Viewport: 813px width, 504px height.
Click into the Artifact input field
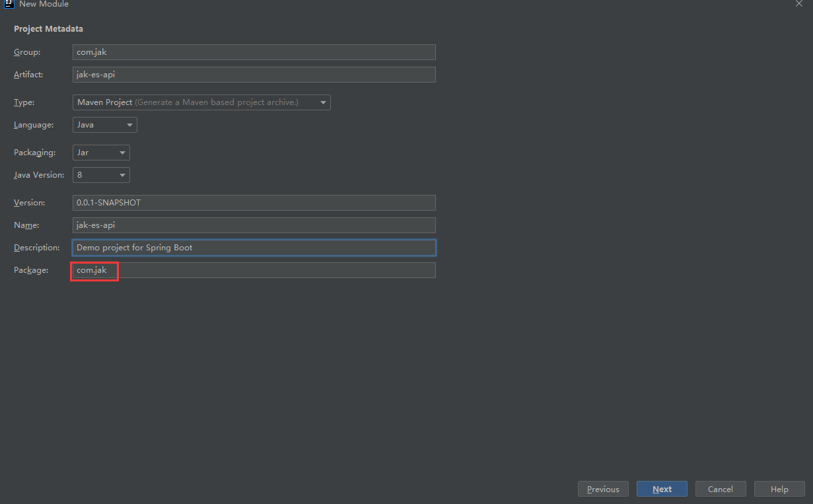pos(254,75)
